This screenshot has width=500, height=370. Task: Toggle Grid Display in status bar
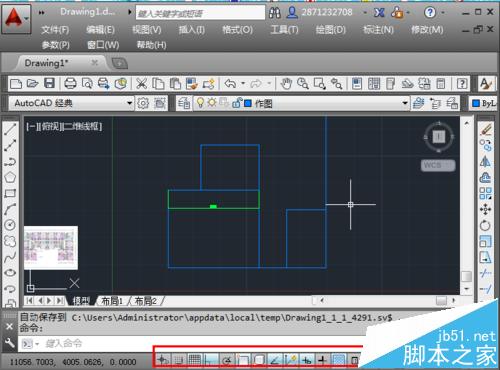(x=195, y=360)
